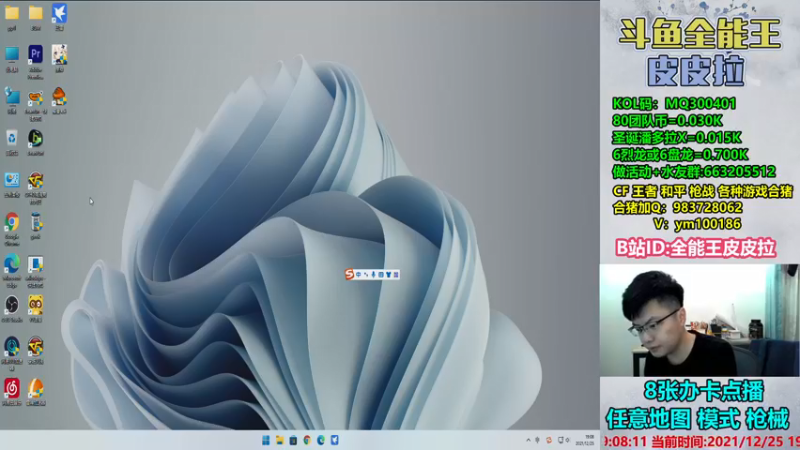The height and width of the screenshot is (450, 800).
Task: Open the Adobe Premiere Pro desktop shortcut
Action: 35,54
